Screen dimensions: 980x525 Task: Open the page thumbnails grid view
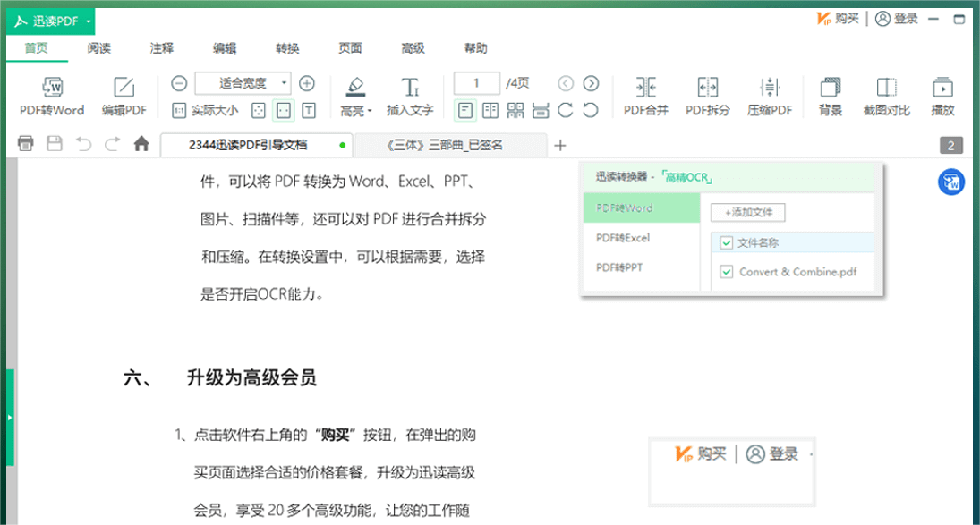pos(516,111)
